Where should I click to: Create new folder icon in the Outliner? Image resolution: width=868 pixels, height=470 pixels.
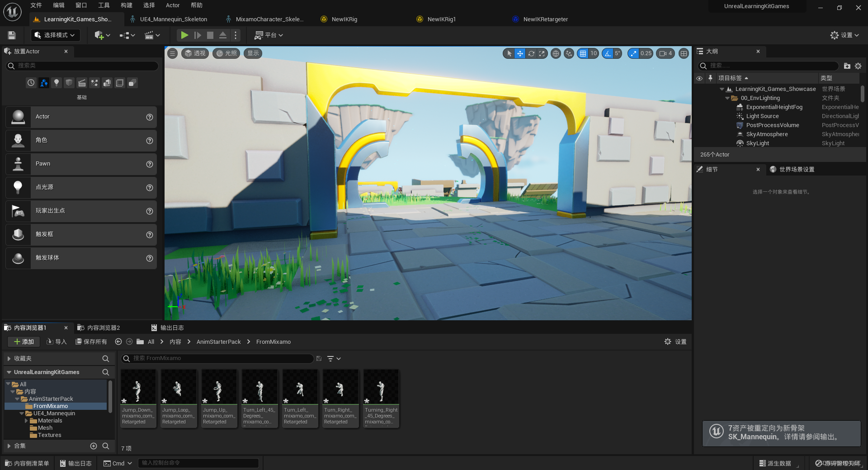(x=847, y=66)
